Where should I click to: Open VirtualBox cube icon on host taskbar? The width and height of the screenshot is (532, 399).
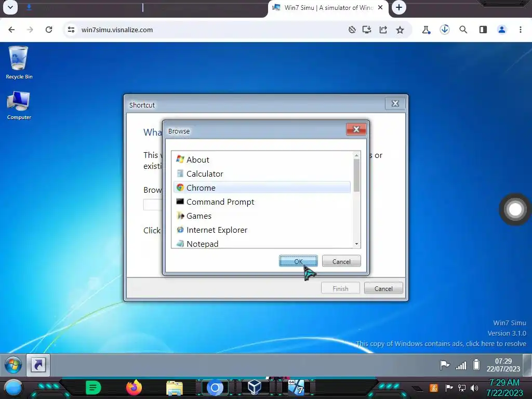pyautogui.click(x=255, y=387)
